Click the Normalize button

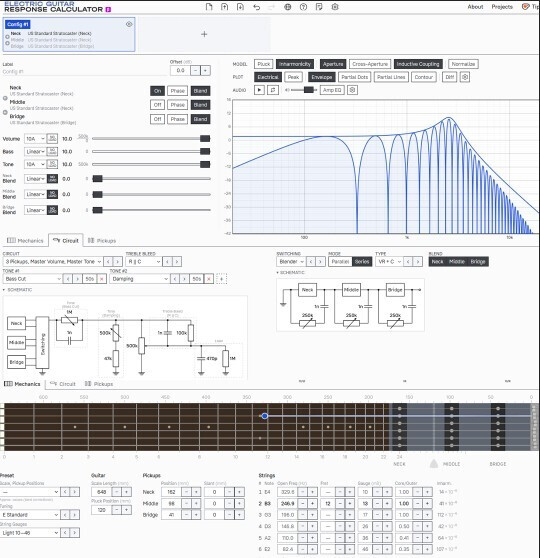click(463, 64)
